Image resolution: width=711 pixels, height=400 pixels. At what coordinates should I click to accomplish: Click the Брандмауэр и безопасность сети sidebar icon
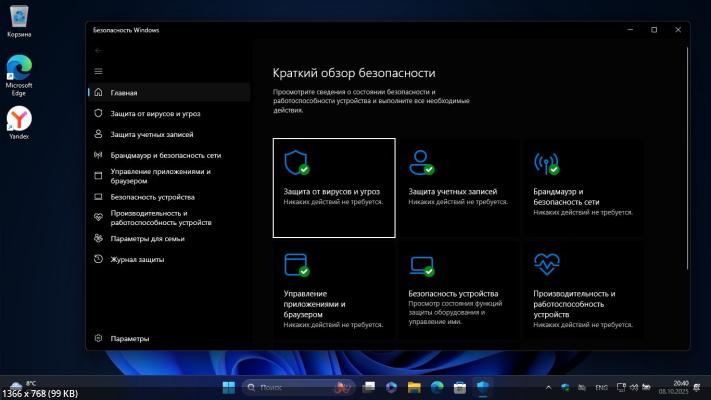pyautogui.click(x=98, y=155)
